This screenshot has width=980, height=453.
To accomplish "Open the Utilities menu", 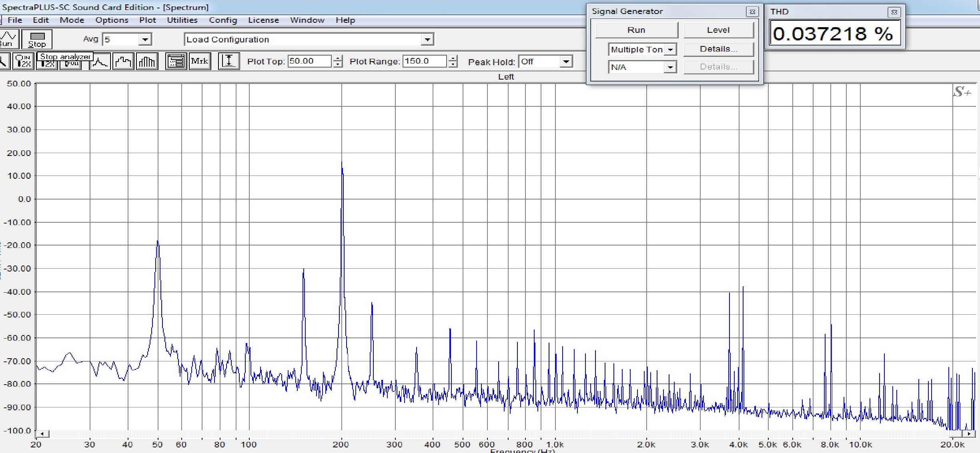I will point(182,20).
